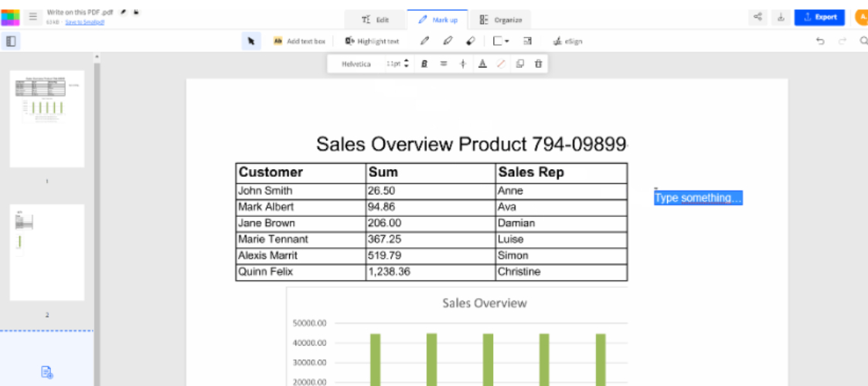Image resolution: width=868 pixels, height=386 pixels.
Task: Activate the select arrow cursor tool
Action: click(250, 41)
